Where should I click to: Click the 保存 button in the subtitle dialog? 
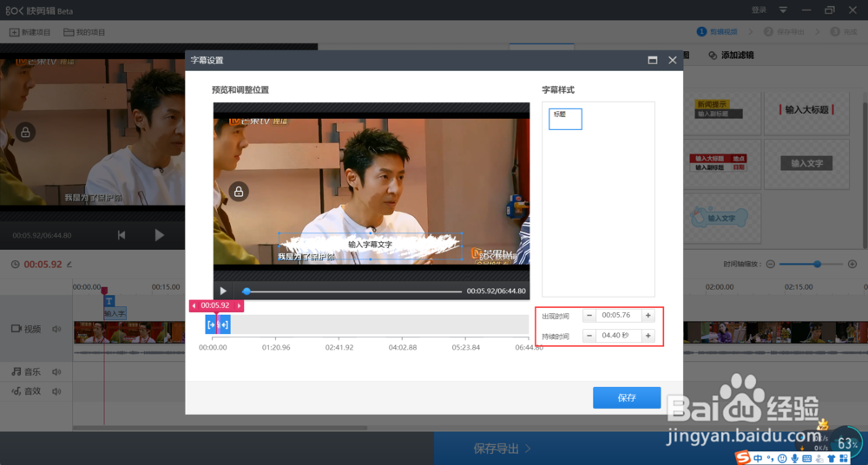coord(627,397)
